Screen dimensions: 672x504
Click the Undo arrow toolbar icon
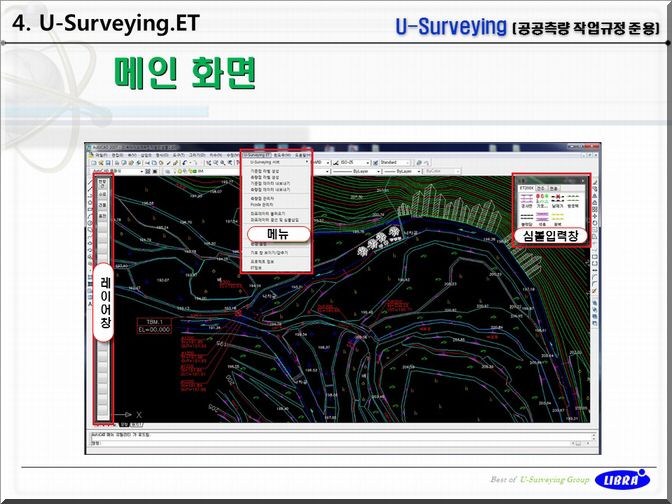pos(184,163)
